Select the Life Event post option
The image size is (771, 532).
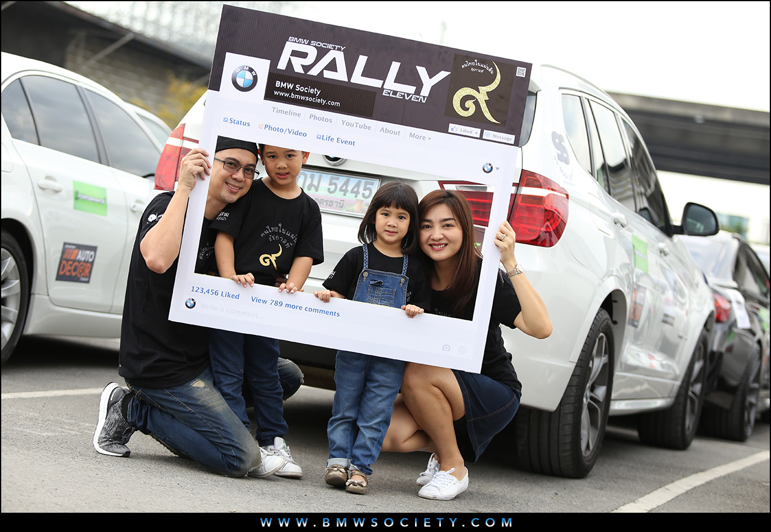click(x=336, y=140)
